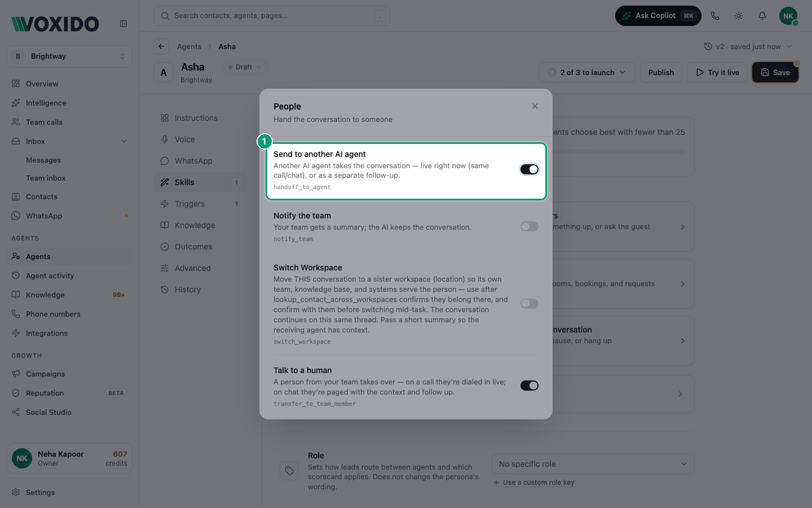Open Intelligence in the sidebar
The width and height of the screenshot is (812, 508).
point(70,103)
